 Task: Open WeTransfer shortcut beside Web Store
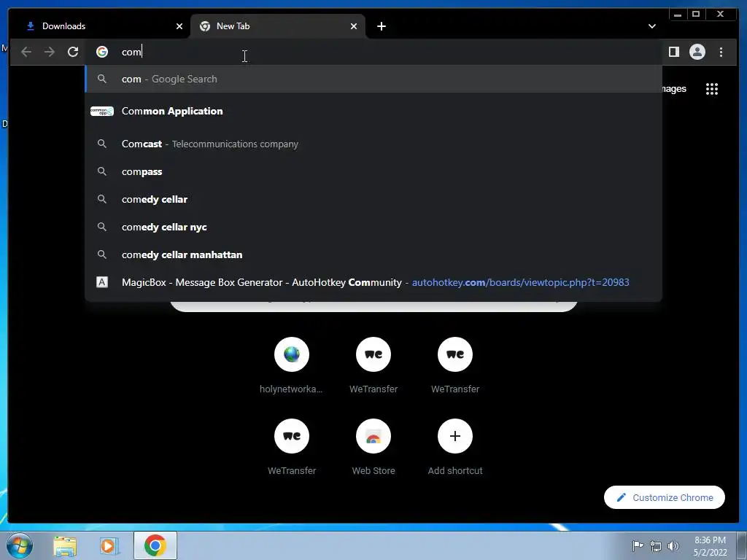click(x=292, y=448)
